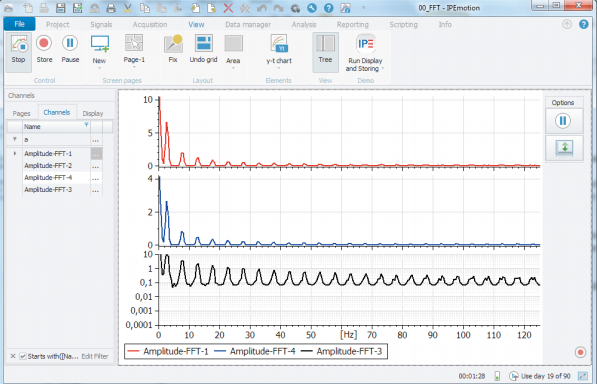The image size is (597, 384).
Task: Pause the chart in Options panel
Action: click(563, 121)
